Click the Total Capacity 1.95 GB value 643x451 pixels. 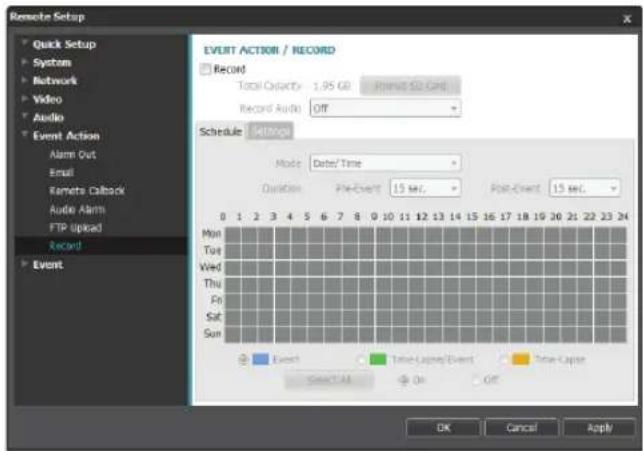coord(332,86)
